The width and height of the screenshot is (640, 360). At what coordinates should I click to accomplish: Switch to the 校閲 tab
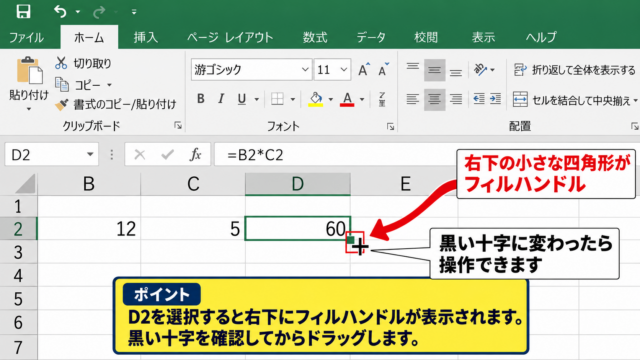point(426,38)
